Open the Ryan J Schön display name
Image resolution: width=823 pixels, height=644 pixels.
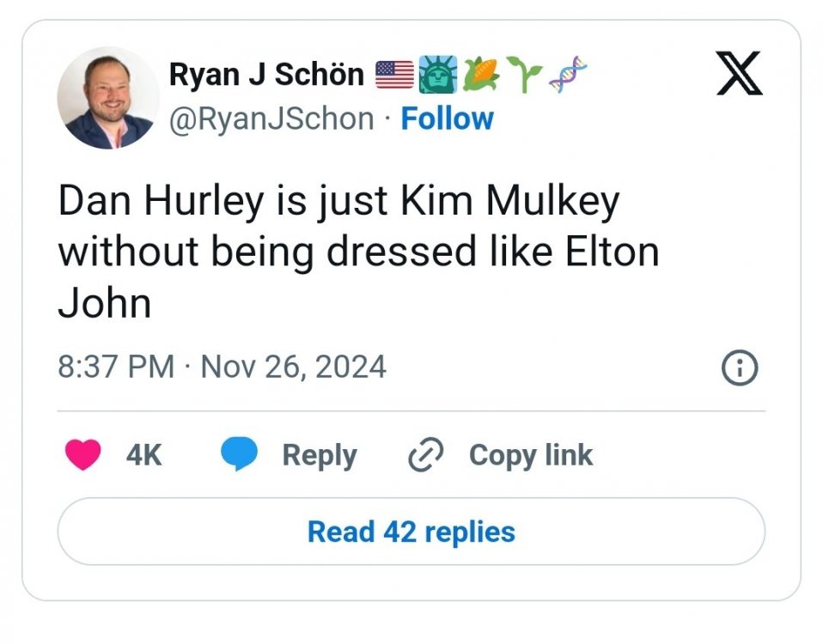[267, 75]
